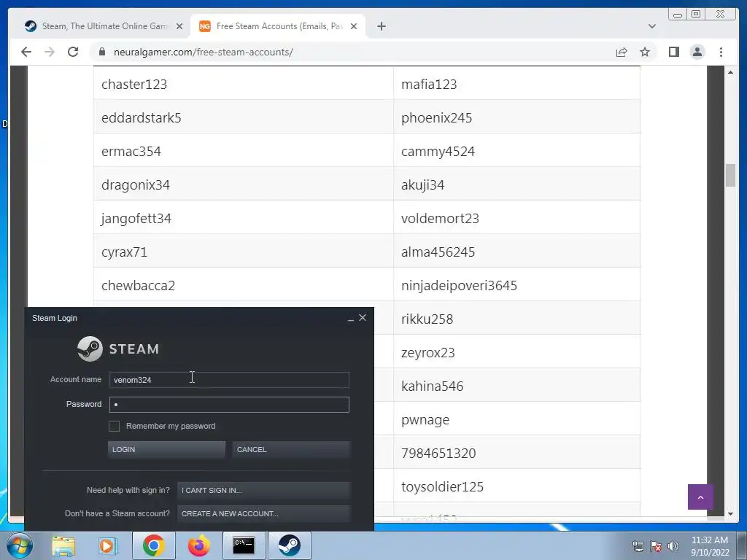Focus the Password field
This screenshot has width=747, height=560.
(x=229, y=405)
